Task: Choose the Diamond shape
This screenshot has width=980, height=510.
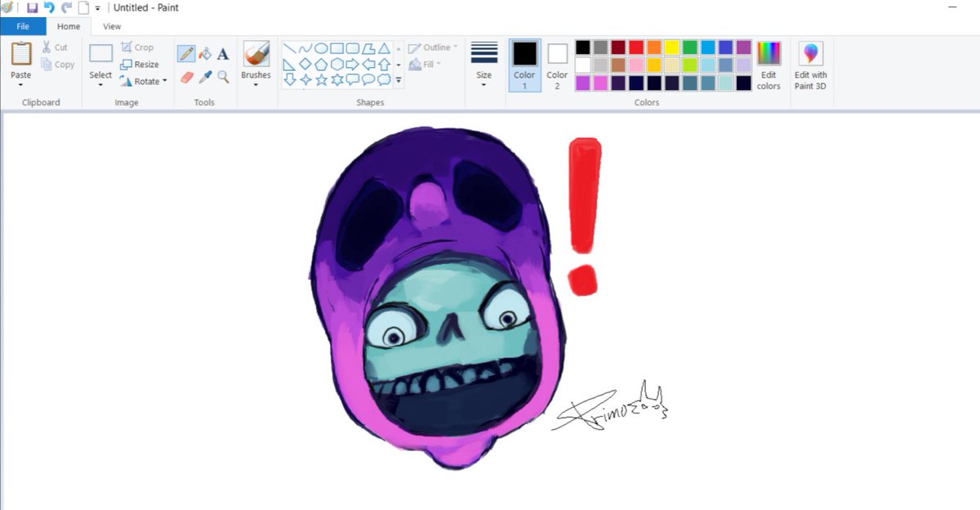Action: click(305, 64)
